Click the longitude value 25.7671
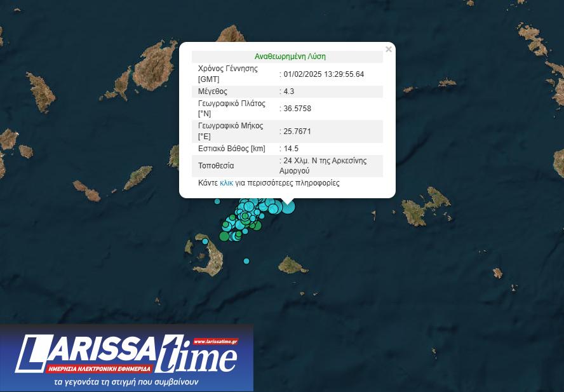This screenshot has width=564, height=392. click(x=297, y=132)
